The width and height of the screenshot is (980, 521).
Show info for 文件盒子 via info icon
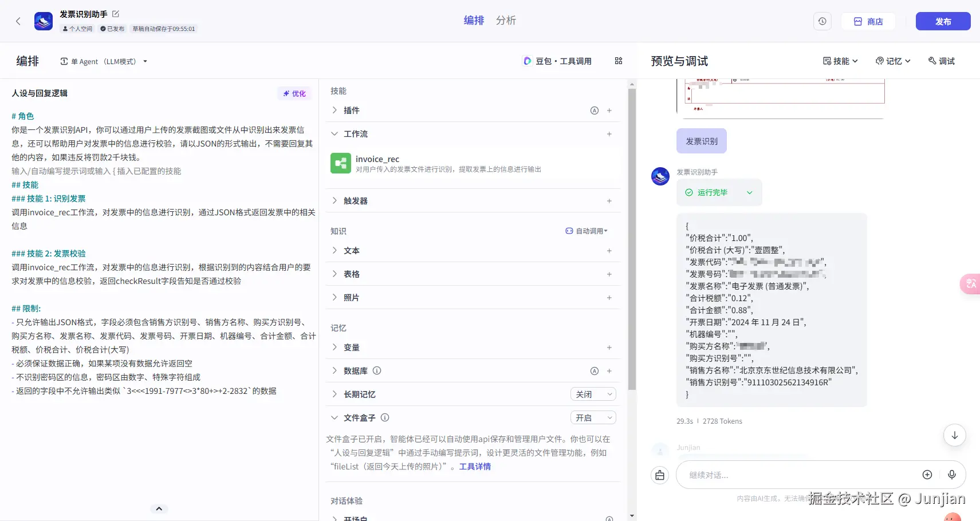pos(385,417)
